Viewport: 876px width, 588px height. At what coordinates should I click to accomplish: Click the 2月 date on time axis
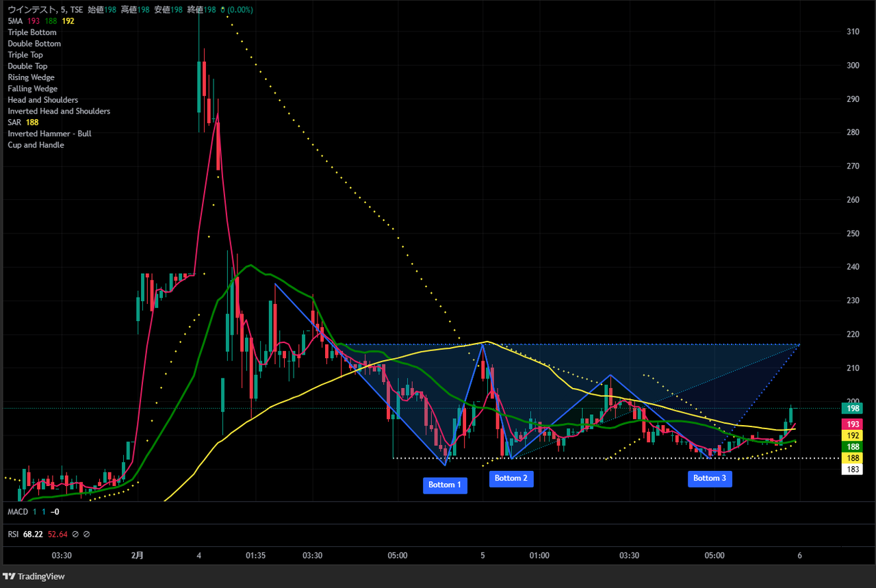(x=138, y=556)
